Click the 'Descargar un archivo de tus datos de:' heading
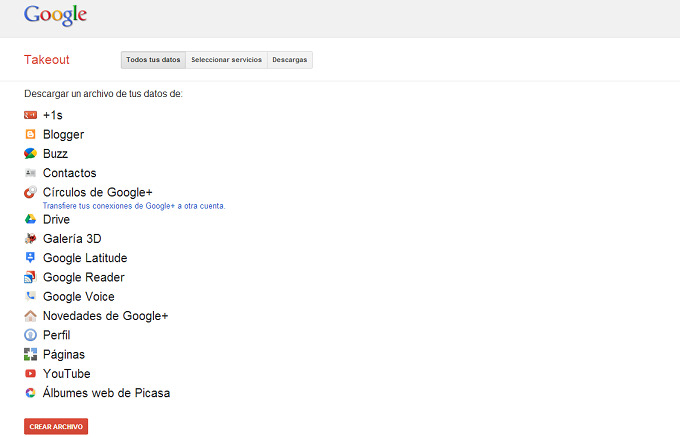The width and height of the screenshot is (680, 437). point(103,94)
